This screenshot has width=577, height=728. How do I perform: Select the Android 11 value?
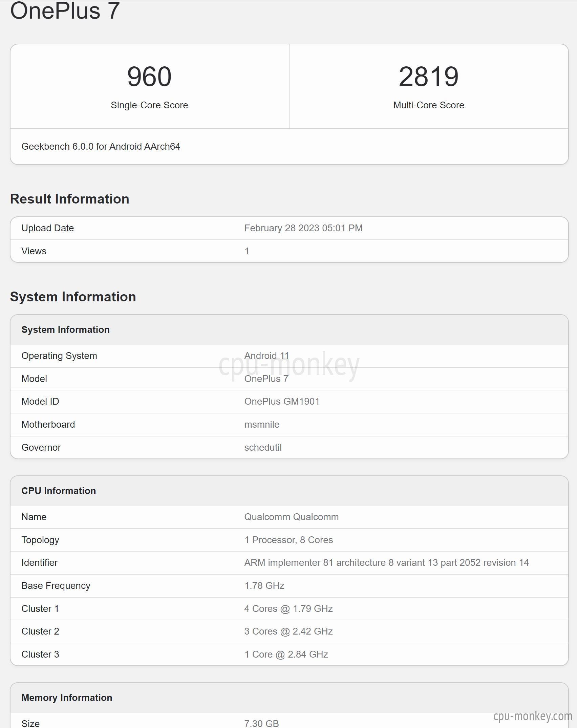pyautogui.click(x=266, y=356)
